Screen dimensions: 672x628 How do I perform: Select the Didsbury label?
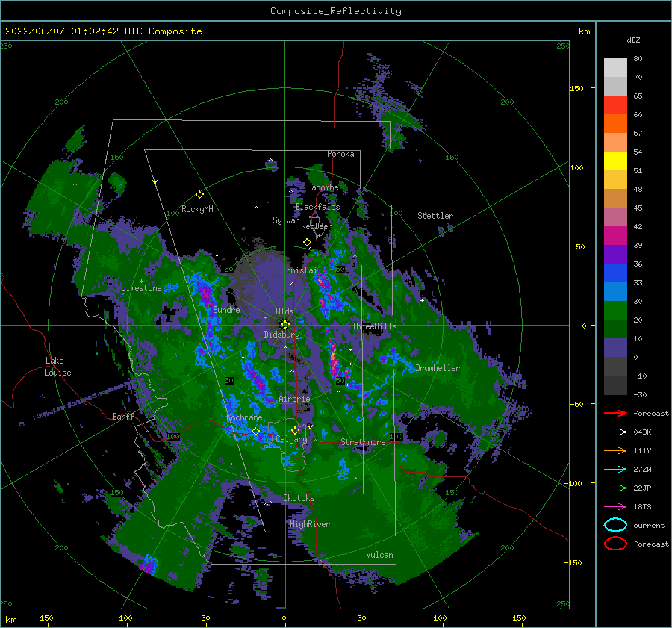282,335
